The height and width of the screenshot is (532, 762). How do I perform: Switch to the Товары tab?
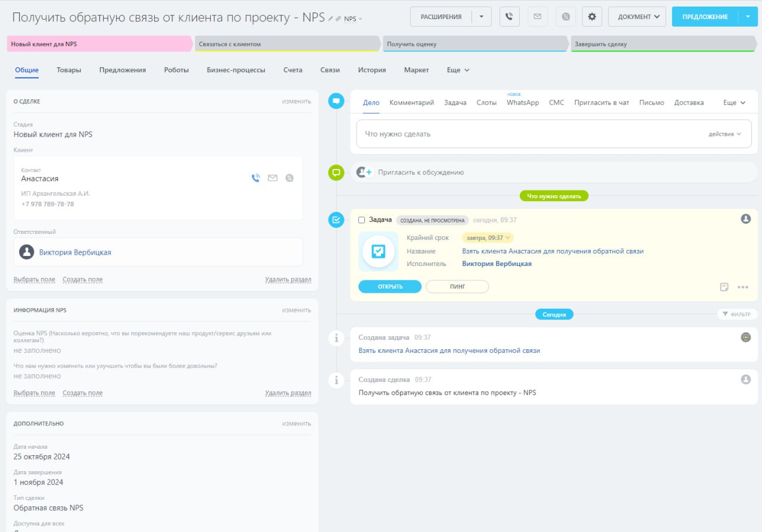point(69,70)
